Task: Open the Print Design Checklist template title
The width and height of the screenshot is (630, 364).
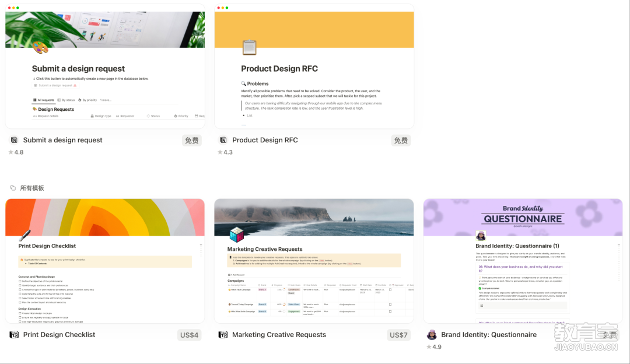Action: pyautogui.click(x=59, y=335)
